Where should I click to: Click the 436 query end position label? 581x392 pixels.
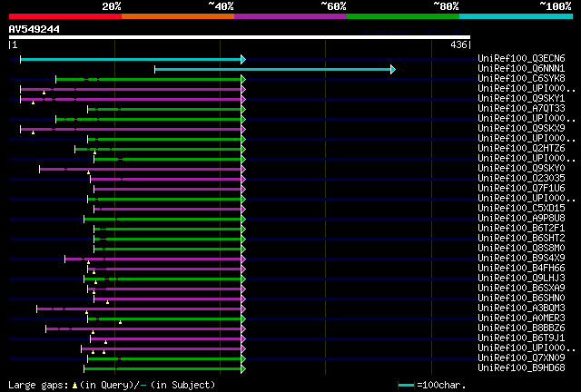click(458, 44)
